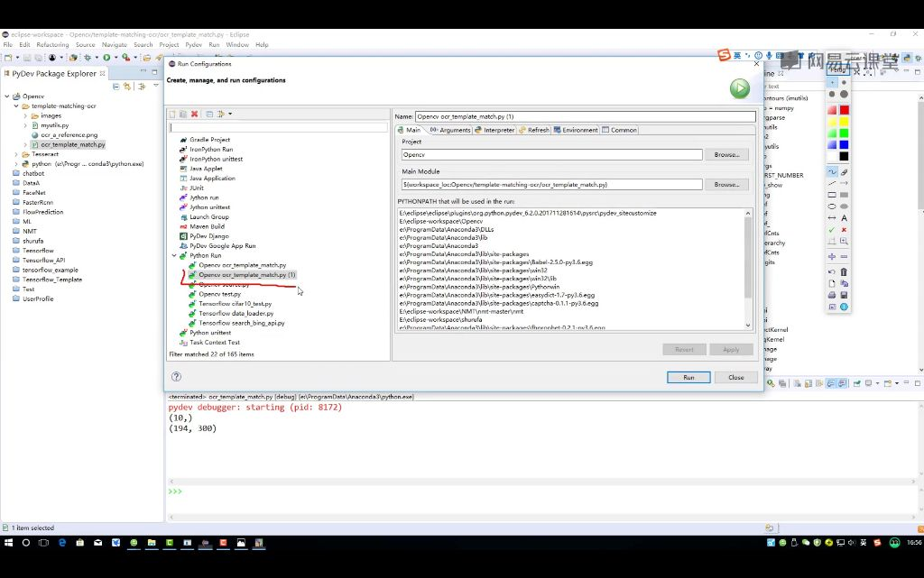This screenshot has width=924, height=578.
Task: Click the Run button in dialog
Action: click(688, 377)
